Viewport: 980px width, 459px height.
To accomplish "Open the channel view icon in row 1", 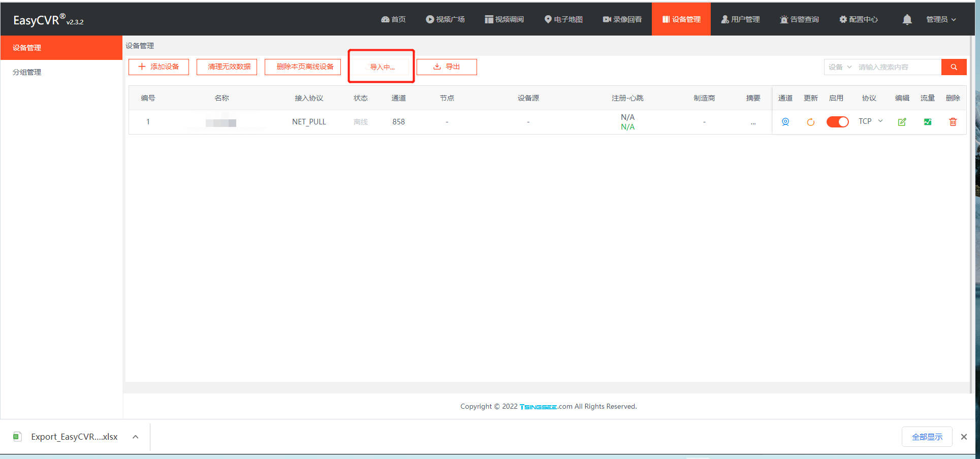I will (785, 122).
